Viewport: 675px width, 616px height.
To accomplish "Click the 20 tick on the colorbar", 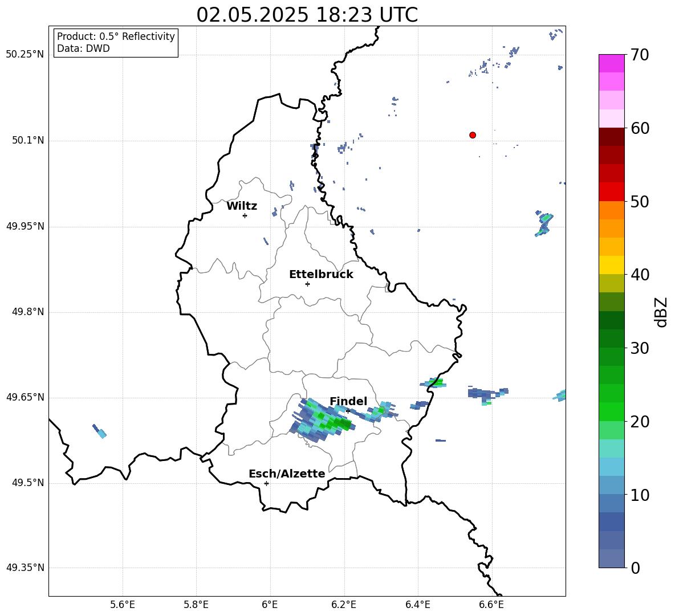I will 640,422.
